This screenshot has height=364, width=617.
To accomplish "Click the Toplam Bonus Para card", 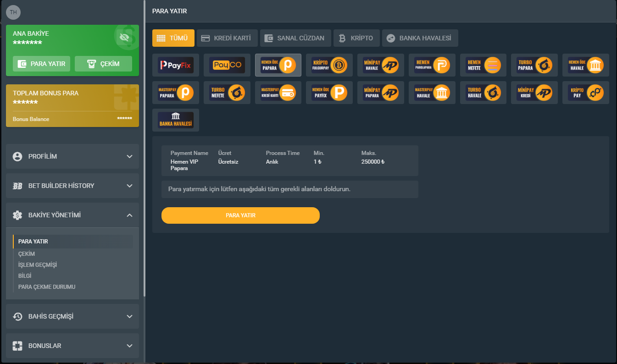I will [x=72, y=105].
